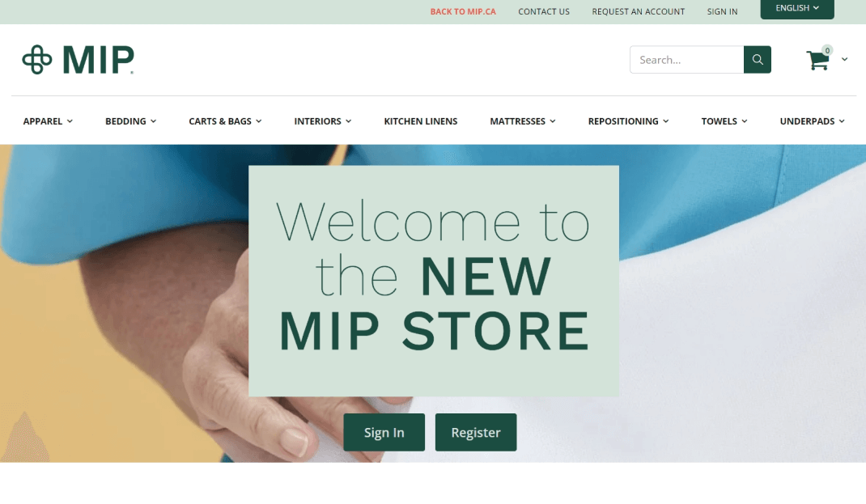
Task: Click Request an Account link
Action: tap(638, 11)
